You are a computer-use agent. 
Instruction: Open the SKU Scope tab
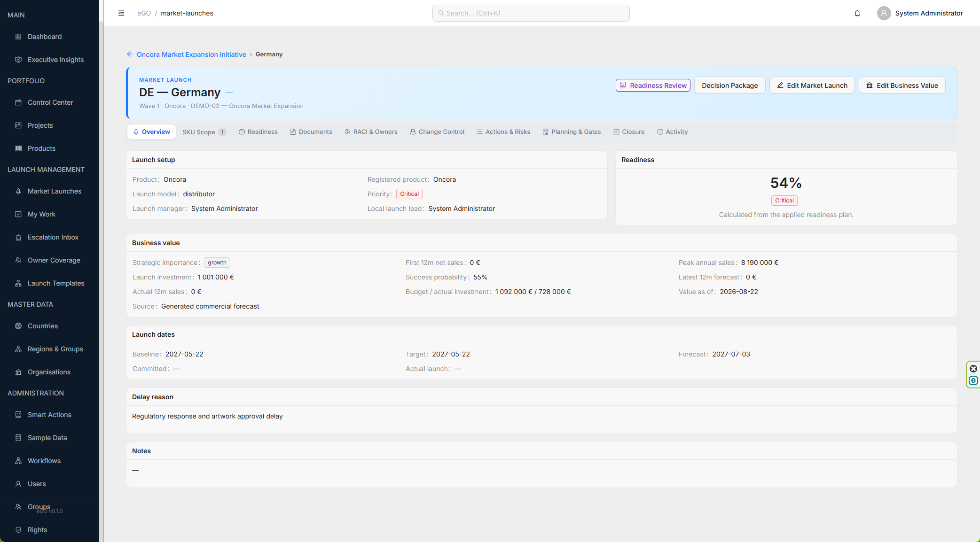[x=204, y=132]
